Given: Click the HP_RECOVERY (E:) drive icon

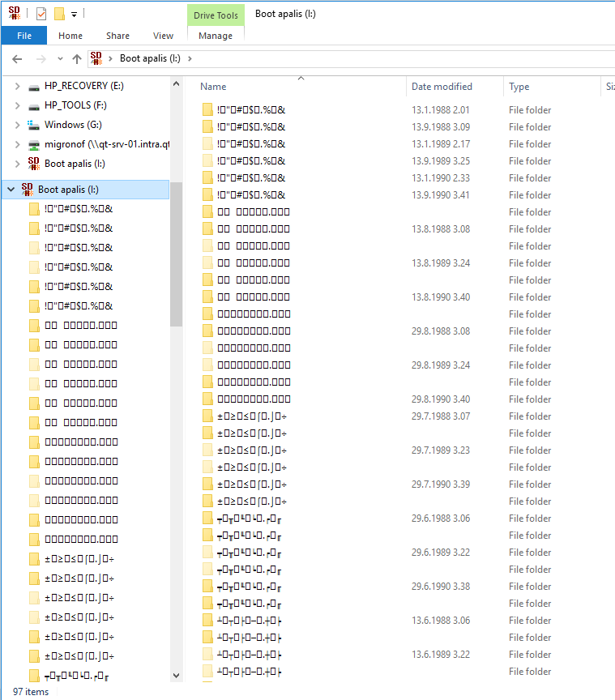Looking at the screenshot, I should (33, 86).
